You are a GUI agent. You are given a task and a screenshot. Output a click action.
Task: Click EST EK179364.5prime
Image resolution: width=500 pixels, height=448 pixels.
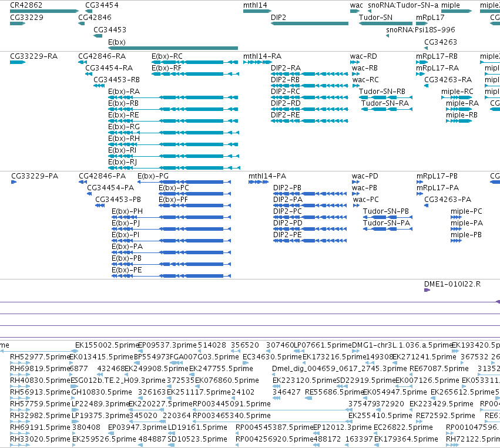406,439
